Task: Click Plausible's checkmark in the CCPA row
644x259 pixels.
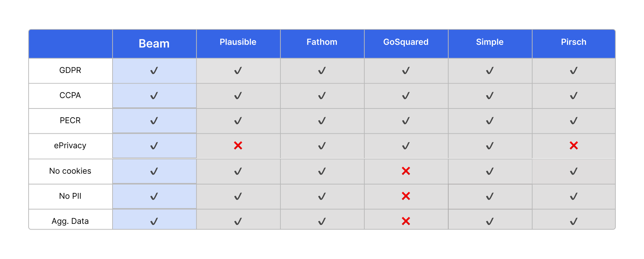Action: [x=238, y=96]
